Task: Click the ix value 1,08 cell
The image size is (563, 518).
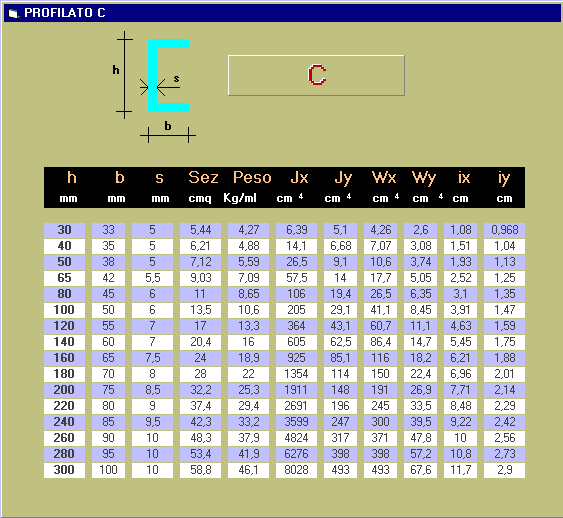Action: click(460, 230)
